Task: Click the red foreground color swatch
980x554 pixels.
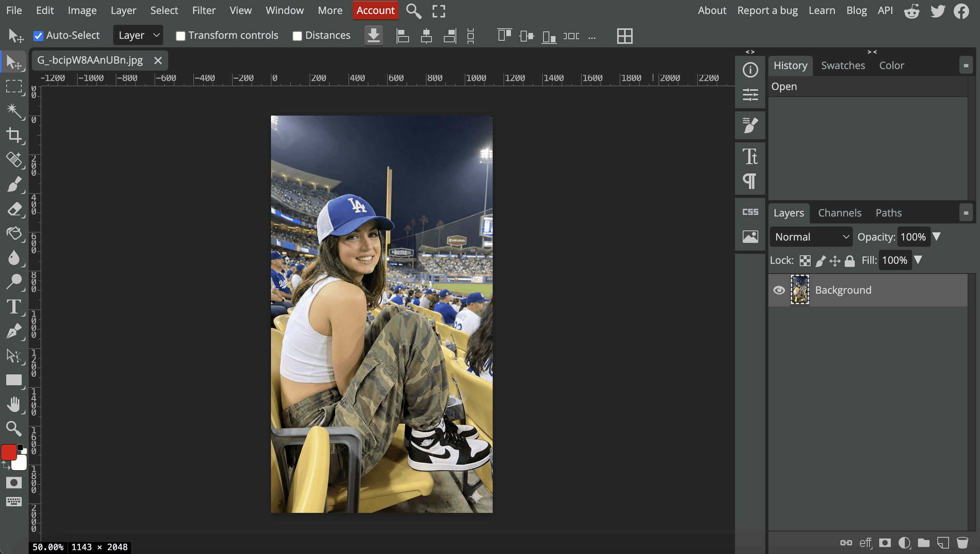Action: [x=9, y=452]
